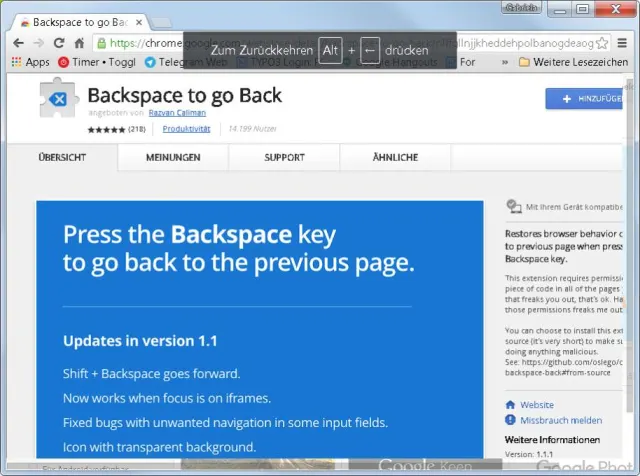The width and height of the screenshot is (640, 476).
Task: Open a new browser tab
Action: click(162, 23)
